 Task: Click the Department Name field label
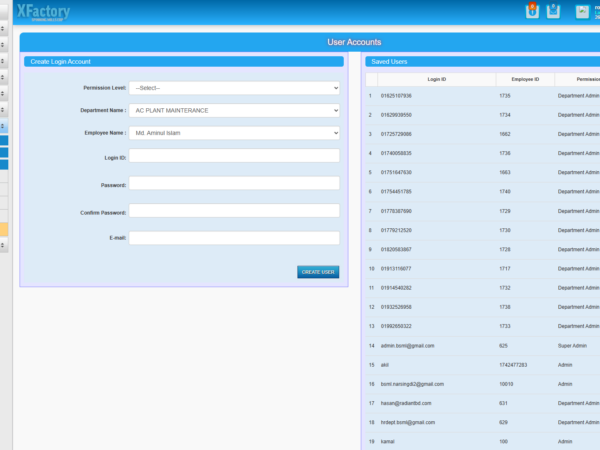[x=103, y=110]
